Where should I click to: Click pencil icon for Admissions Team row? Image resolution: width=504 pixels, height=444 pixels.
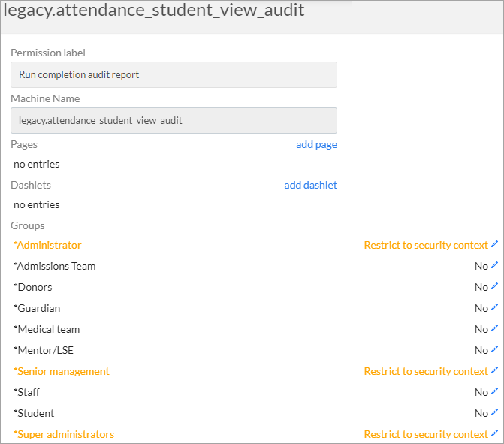point(495,265)
